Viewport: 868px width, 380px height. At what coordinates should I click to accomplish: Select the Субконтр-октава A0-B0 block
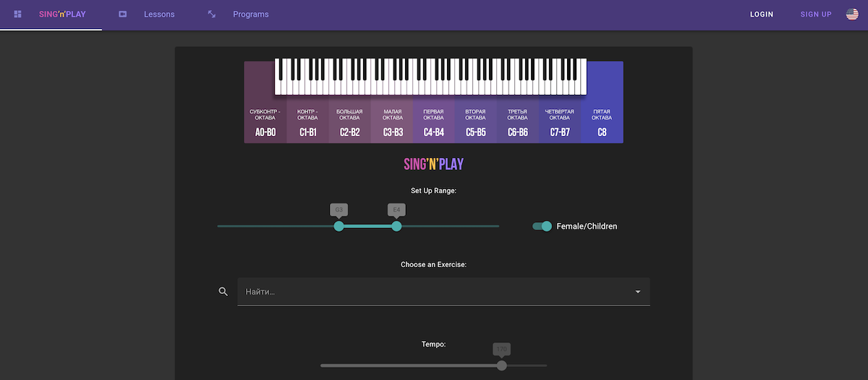265,102
